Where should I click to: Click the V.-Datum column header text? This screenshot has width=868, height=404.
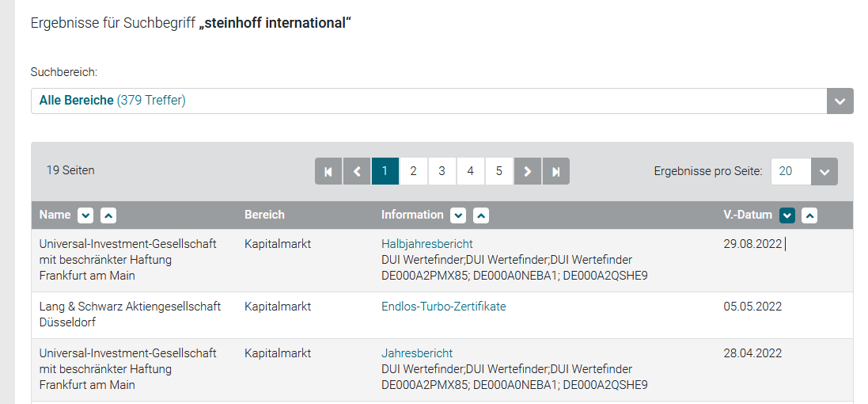tap(748, 215)
